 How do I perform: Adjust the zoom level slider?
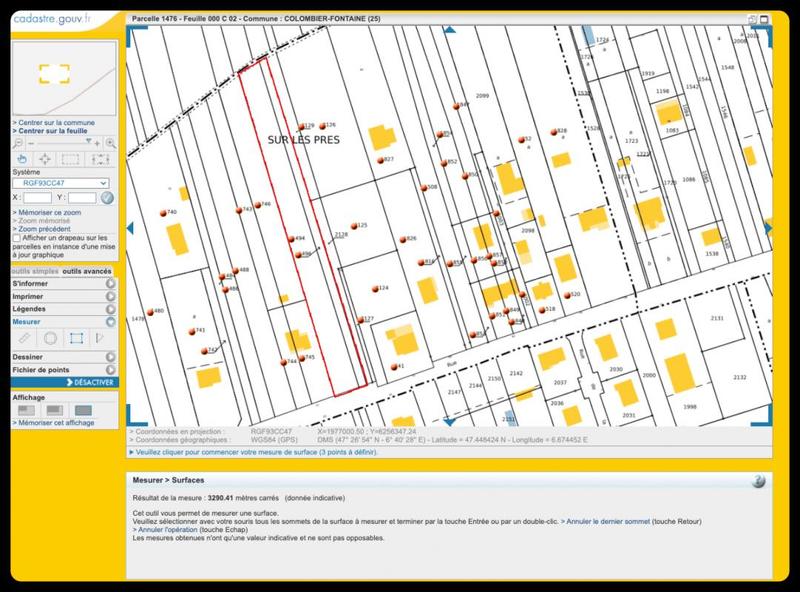tap(88, 141)
